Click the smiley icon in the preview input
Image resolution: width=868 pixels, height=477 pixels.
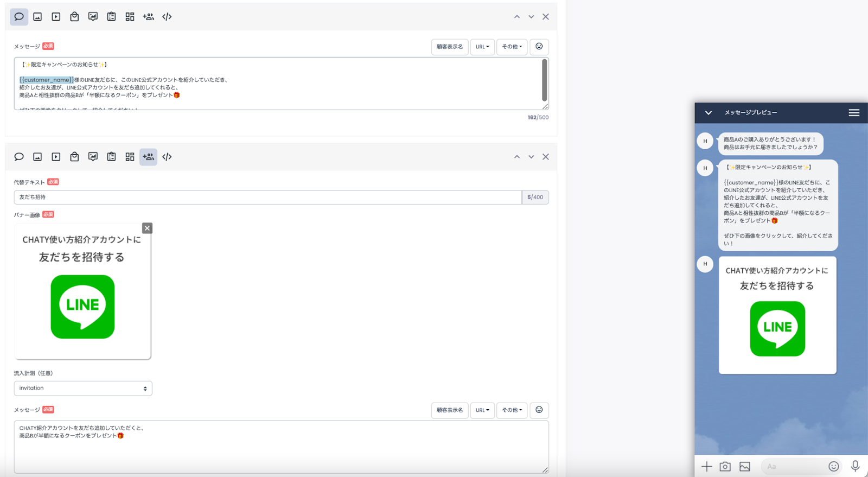[x=834, y=466]
